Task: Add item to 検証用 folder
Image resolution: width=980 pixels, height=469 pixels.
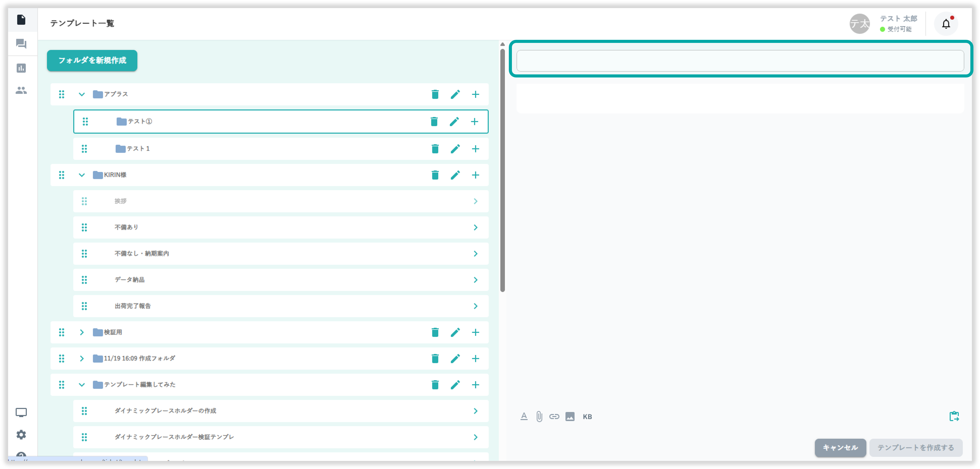Action: (475, 332)
